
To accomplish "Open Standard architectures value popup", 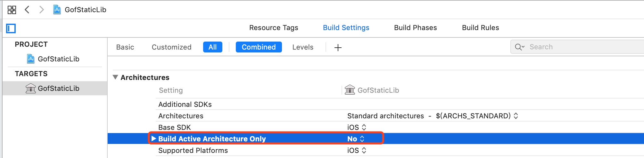I will pyautogui.click(x=433, y=116).
